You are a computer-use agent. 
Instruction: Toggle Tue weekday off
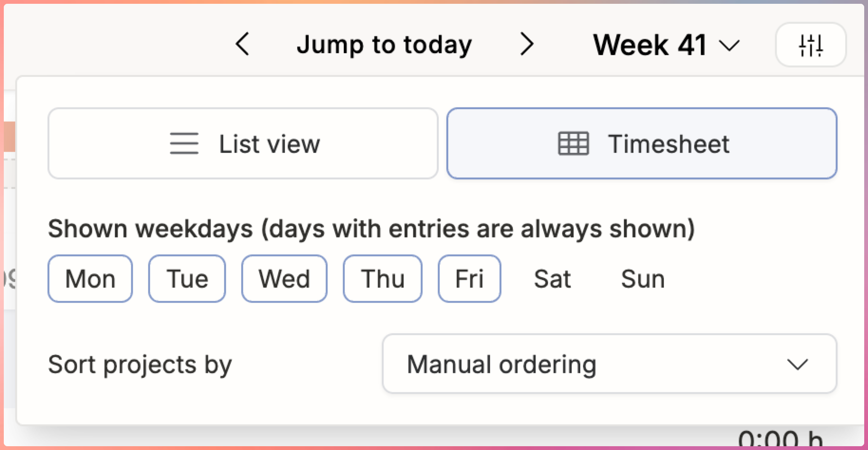[x=187, y=279]
